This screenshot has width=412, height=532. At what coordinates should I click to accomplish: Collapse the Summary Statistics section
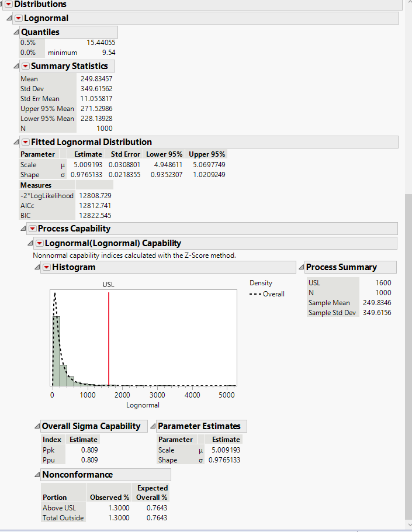tap(16, 66)
